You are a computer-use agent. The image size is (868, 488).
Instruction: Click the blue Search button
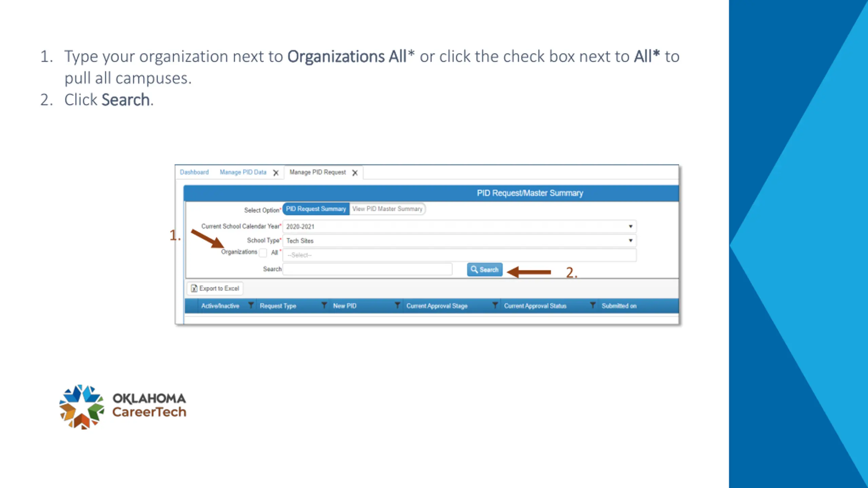tap(485, 270)
